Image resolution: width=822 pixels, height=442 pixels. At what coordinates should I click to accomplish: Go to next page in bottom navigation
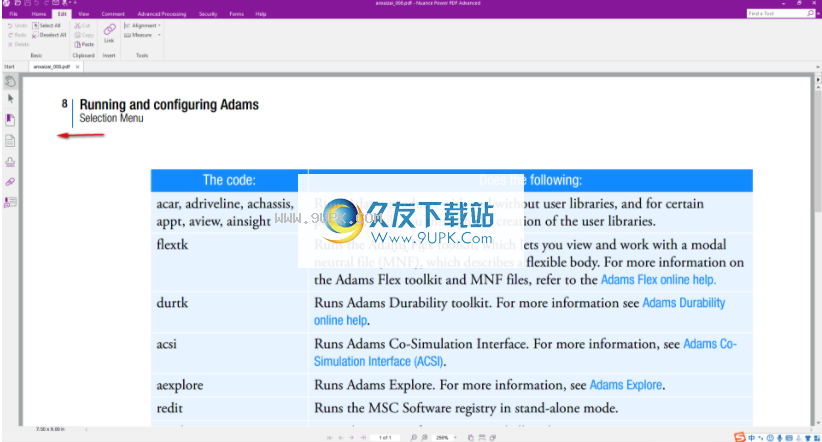click(x=352, y=437)
